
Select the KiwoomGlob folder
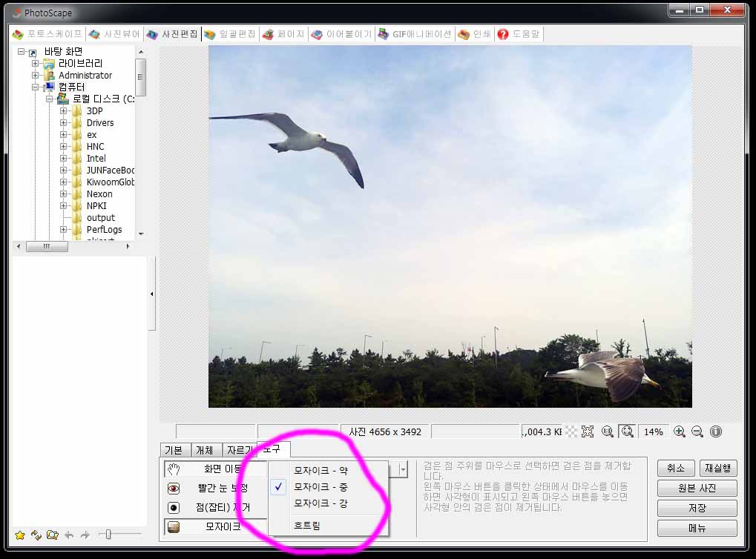pos(111,182)
